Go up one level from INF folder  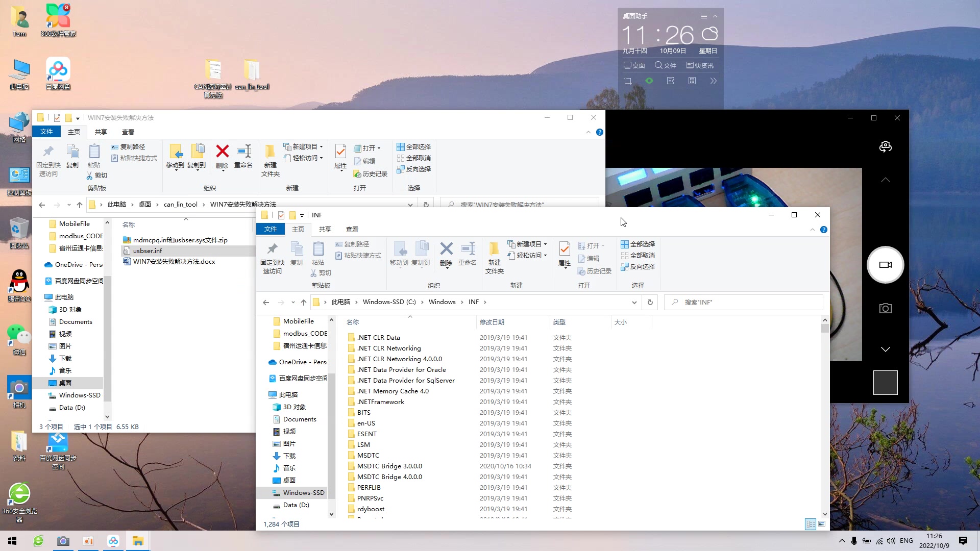click(304, 302)
